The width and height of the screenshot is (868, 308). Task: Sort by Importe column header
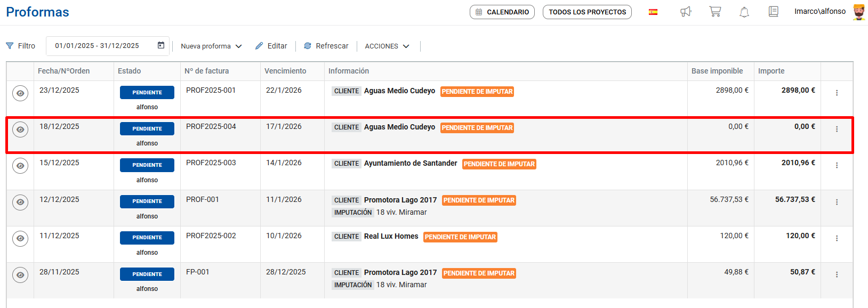tap(771, 71)
